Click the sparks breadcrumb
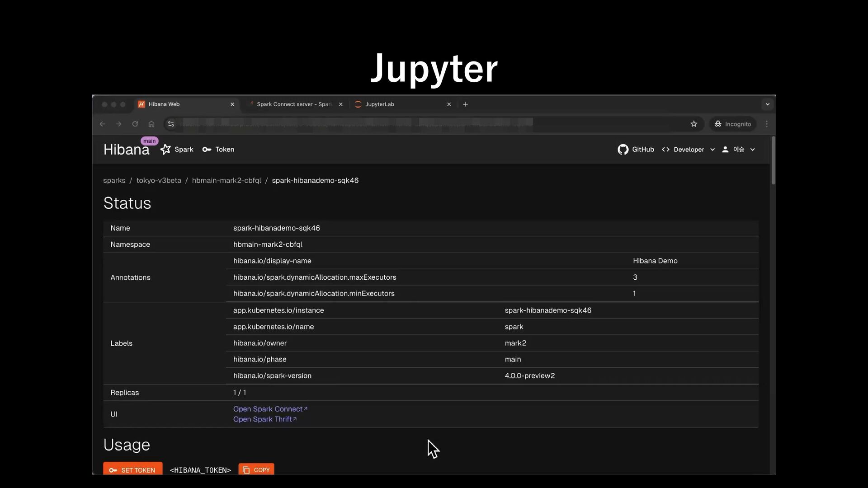The height and width of the screenshot is (488, 868). (114, 180)
